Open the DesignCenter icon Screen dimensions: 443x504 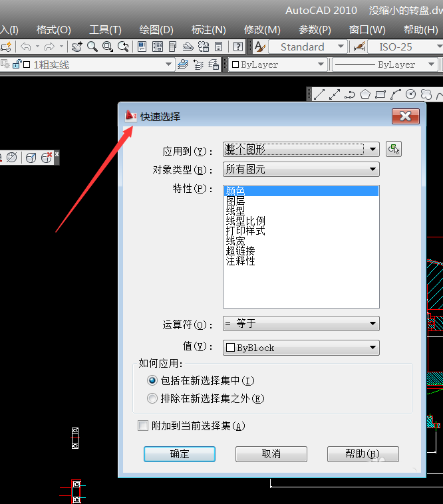157,47
